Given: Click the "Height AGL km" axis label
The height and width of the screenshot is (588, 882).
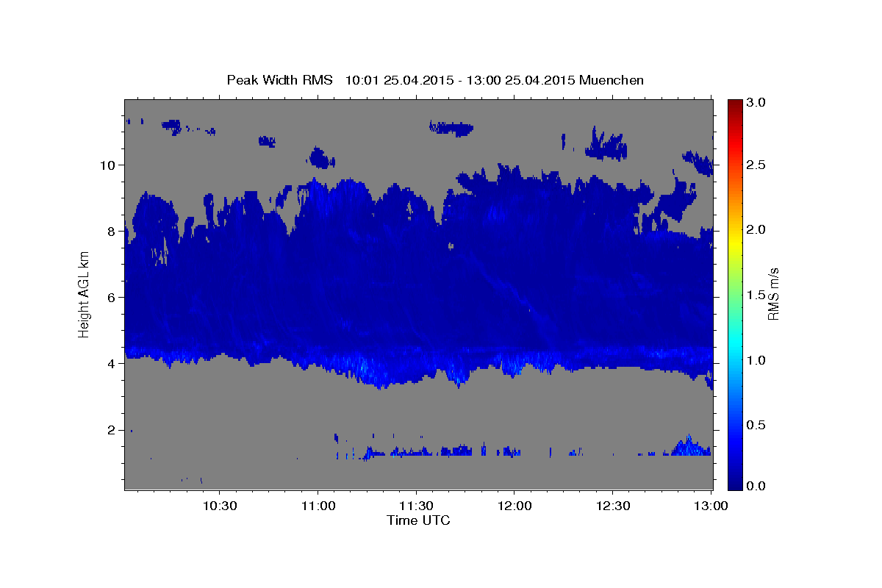Looking at the screenshot, I should point(84,294).
